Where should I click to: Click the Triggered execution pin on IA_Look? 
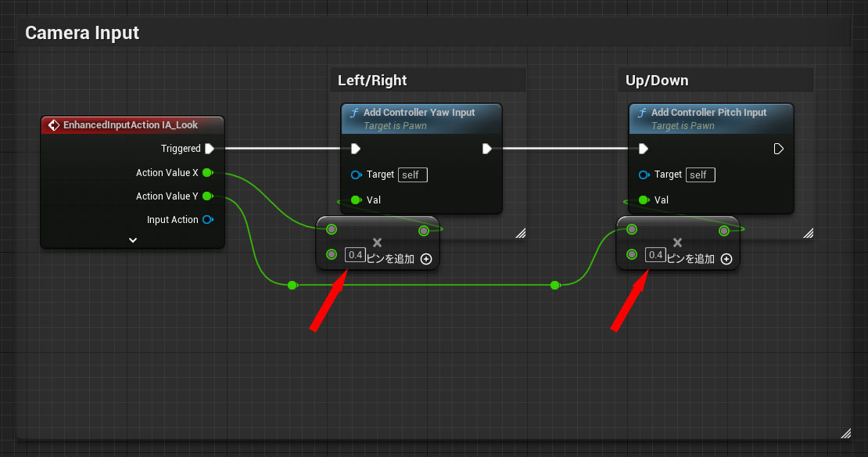210,149
